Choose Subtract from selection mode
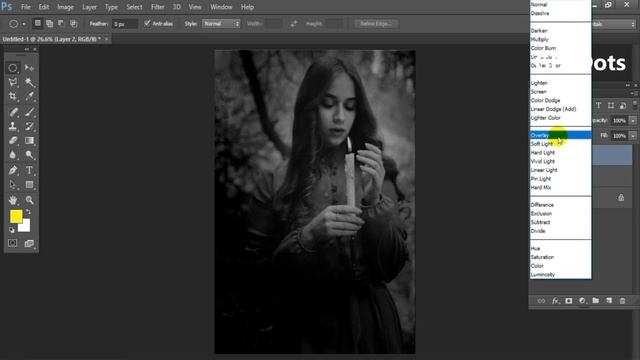The height and width of the screenshot is (360, 640). point(61,24)
